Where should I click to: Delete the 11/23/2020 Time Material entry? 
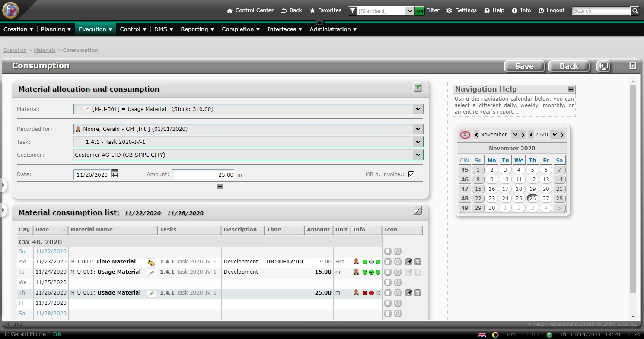418,262
